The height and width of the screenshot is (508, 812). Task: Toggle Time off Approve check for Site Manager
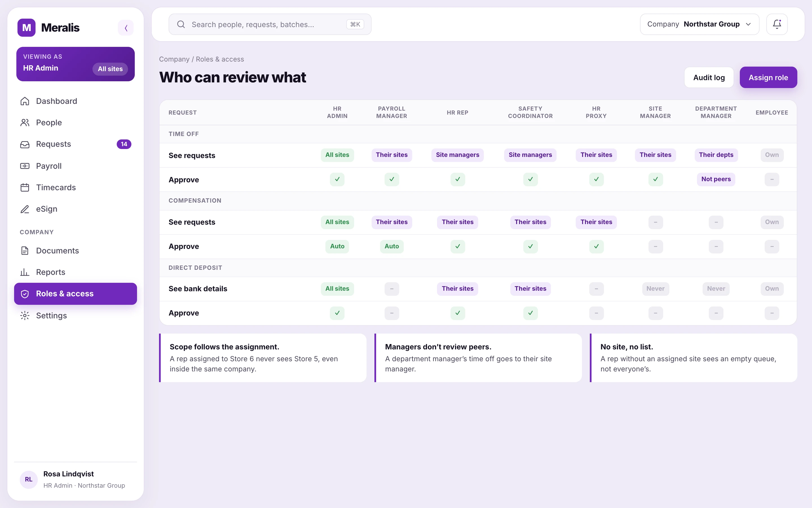coord(655,179)
